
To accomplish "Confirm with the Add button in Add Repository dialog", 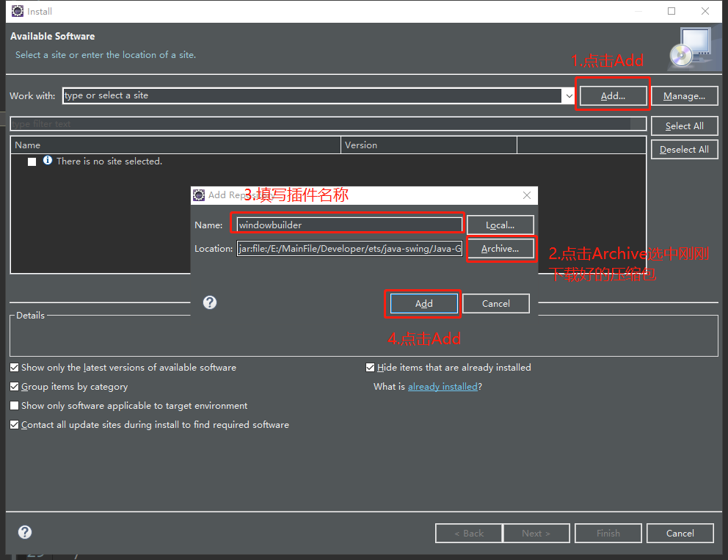I will click(x=423, y=303).
